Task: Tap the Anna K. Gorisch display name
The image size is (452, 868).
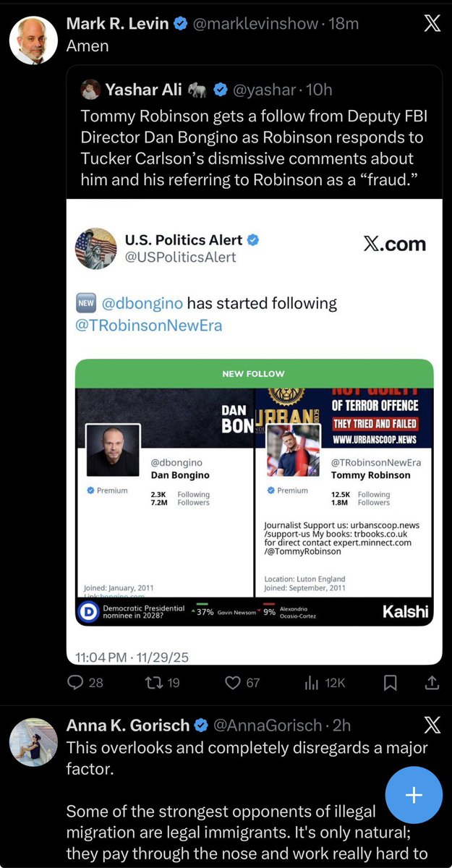Action: 127,725
